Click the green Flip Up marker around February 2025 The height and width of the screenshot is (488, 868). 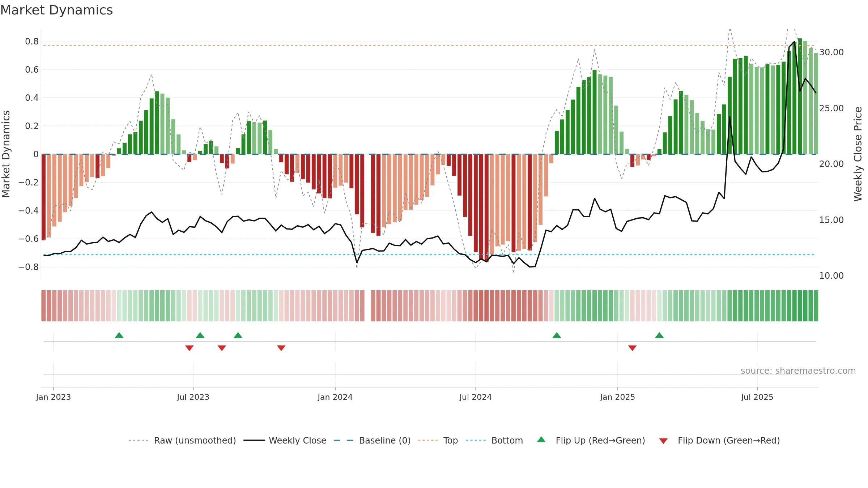click(659, 335)
